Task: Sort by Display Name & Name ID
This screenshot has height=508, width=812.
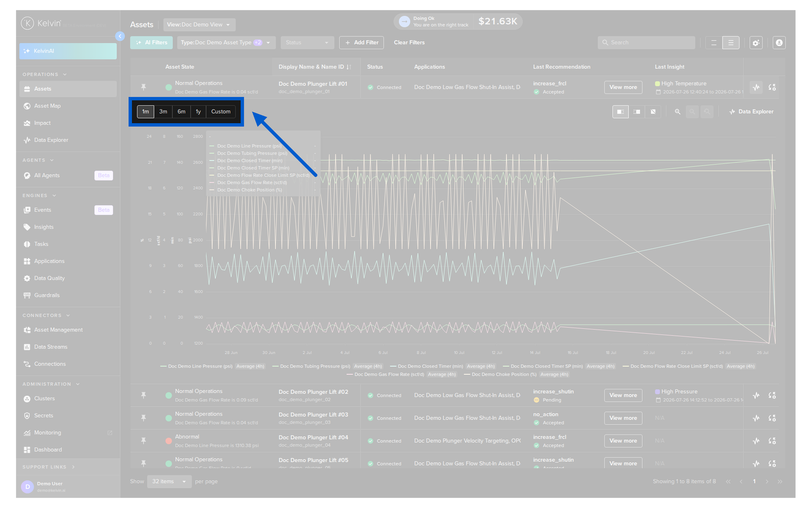Action: tap(315, 67)
